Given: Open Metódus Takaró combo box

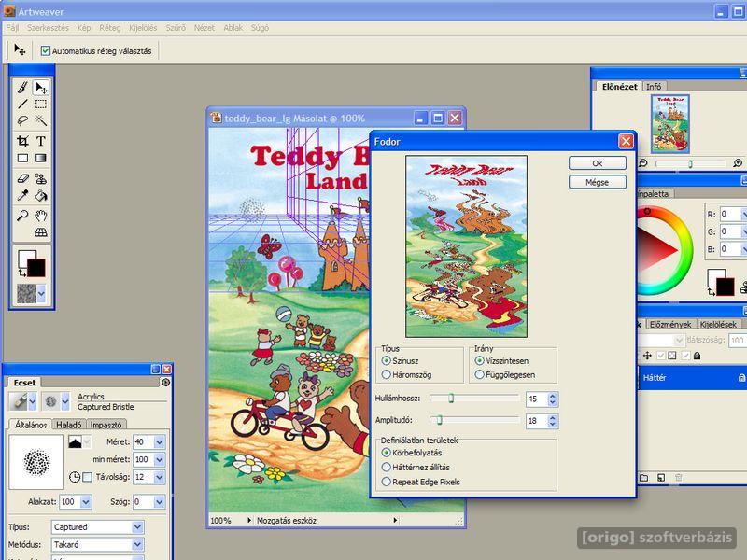Looking at the screenshot, I should pos(97,544).
